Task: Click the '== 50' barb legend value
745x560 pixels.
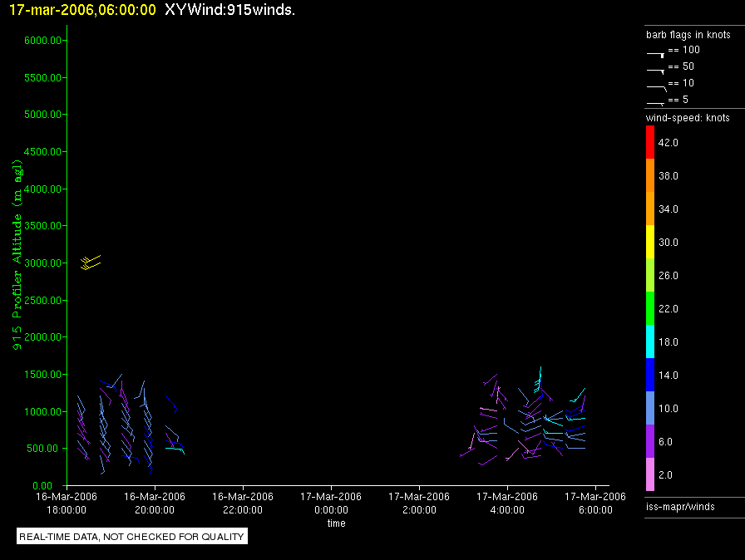Action: coord(681,66)
